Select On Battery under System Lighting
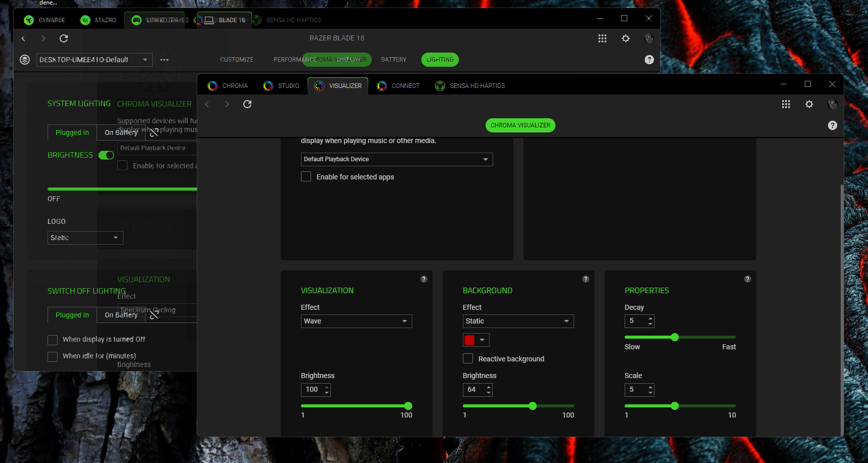Viewport: 868px width, 463px height. tap(121, 132)
